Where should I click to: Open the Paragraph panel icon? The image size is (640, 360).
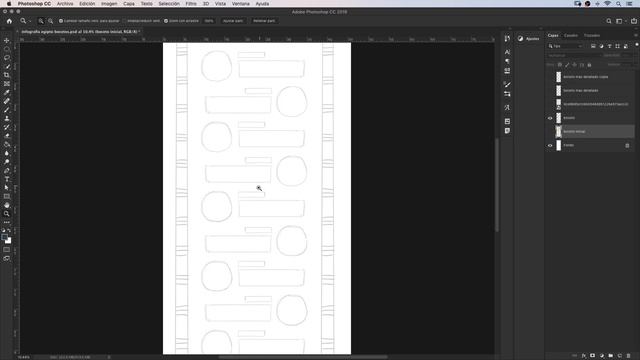click(x=507, y=61)
